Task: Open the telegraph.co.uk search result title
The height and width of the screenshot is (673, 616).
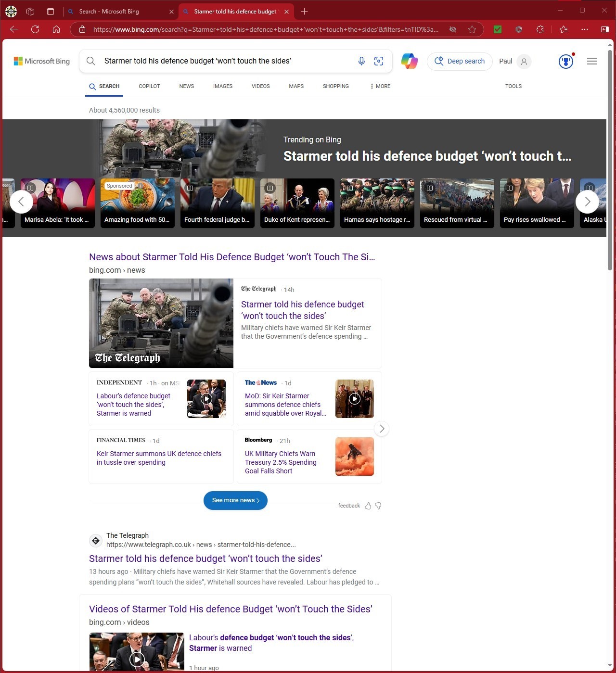Action: point(205,559)
